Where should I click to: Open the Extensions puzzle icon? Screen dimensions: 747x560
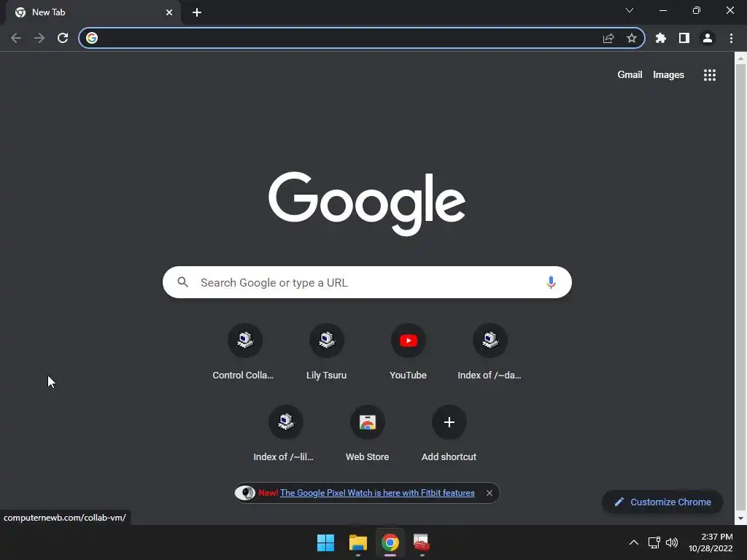(x=661, y=38)
